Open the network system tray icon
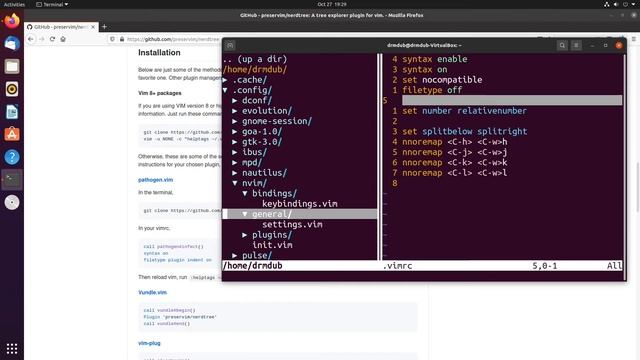Screen dimensions: 640x360 click(x=607, y=4)
